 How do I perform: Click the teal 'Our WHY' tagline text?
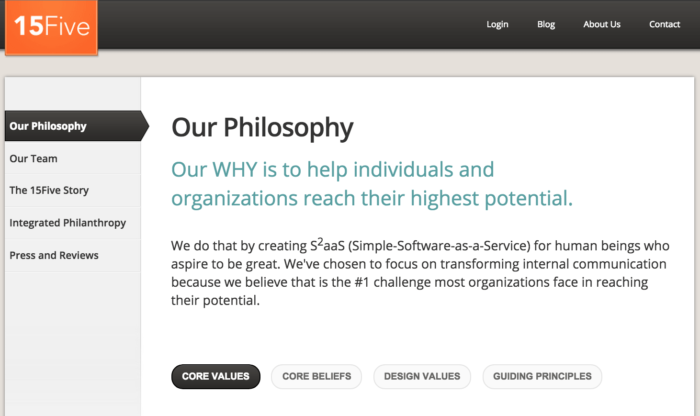(372, 183)
